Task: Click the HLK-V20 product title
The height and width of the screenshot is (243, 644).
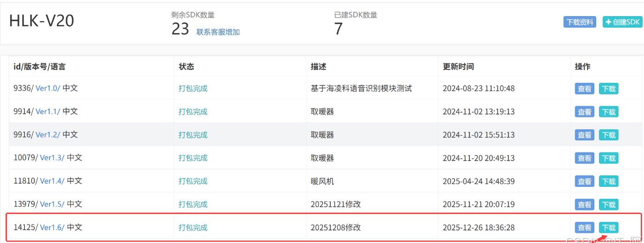Action: pos(42,21)
